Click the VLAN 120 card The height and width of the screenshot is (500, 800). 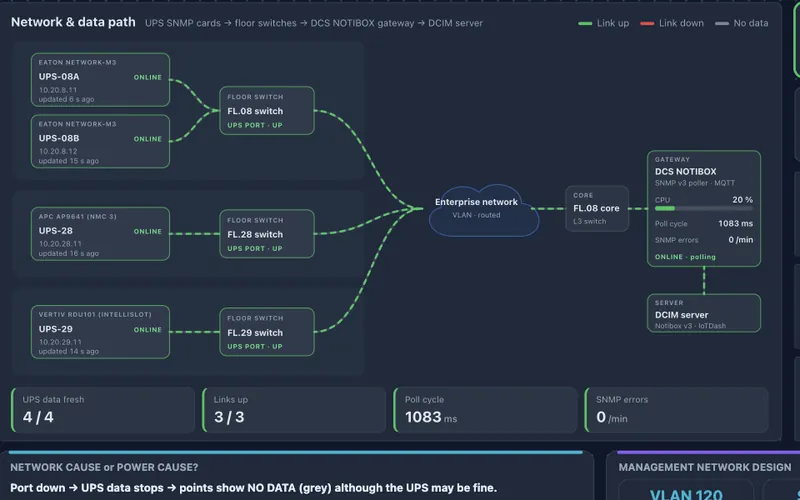(686, 491)
